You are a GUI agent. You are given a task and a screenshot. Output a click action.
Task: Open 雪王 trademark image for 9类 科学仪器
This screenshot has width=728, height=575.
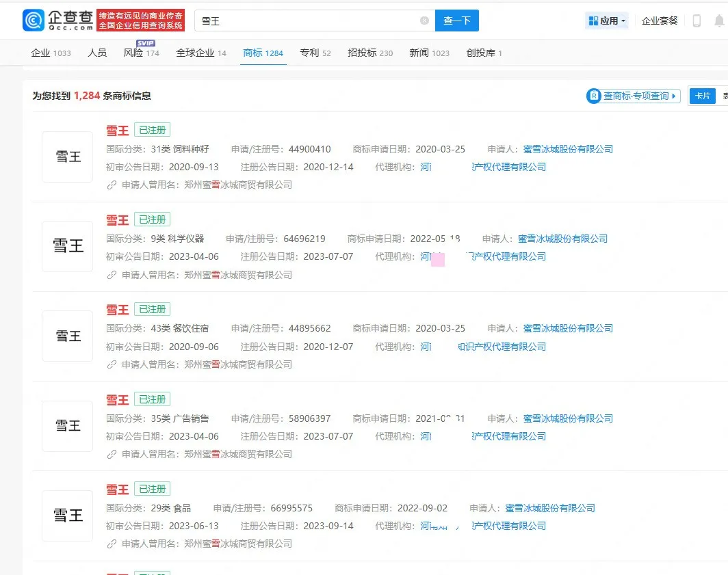67,246
